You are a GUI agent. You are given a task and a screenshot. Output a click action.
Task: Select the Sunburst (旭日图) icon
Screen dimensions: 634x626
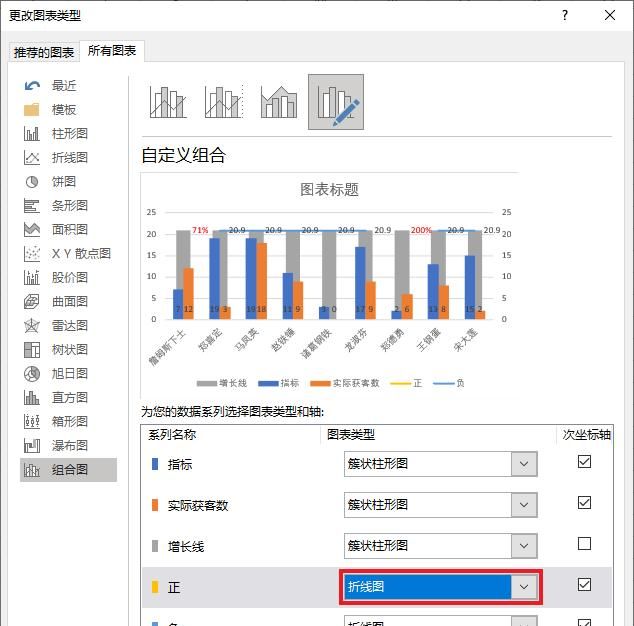coord(32,374)
